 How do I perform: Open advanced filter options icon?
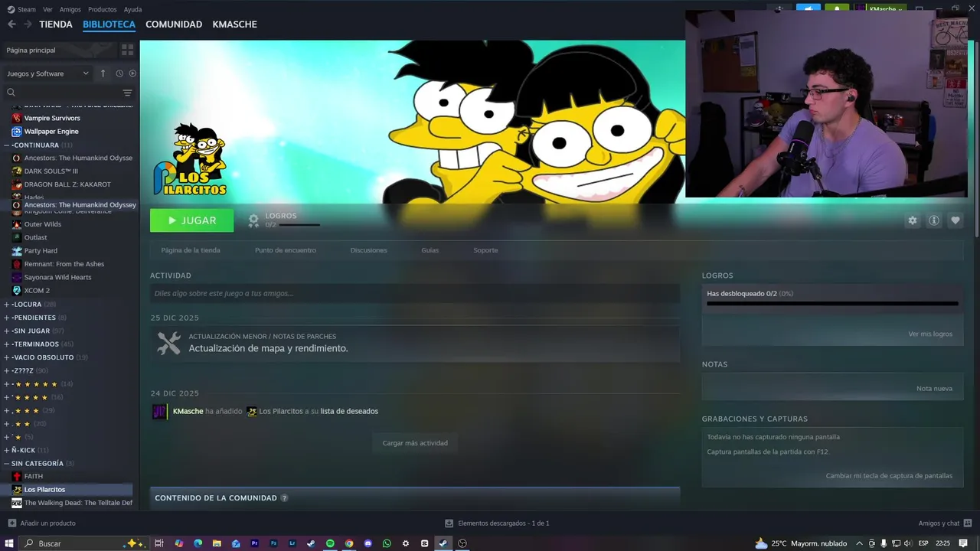pyautogui.click(x=127, y=93)
